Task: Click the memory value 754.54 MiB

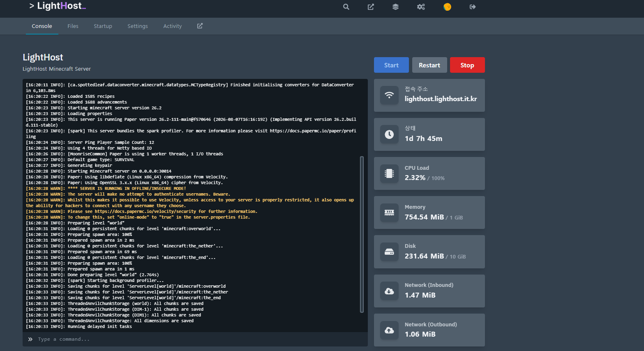Action: 425,217
